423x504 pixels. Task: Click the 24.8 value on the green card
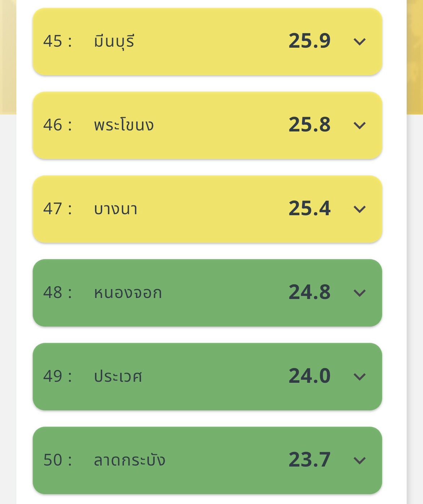click(x=310, y=292)
